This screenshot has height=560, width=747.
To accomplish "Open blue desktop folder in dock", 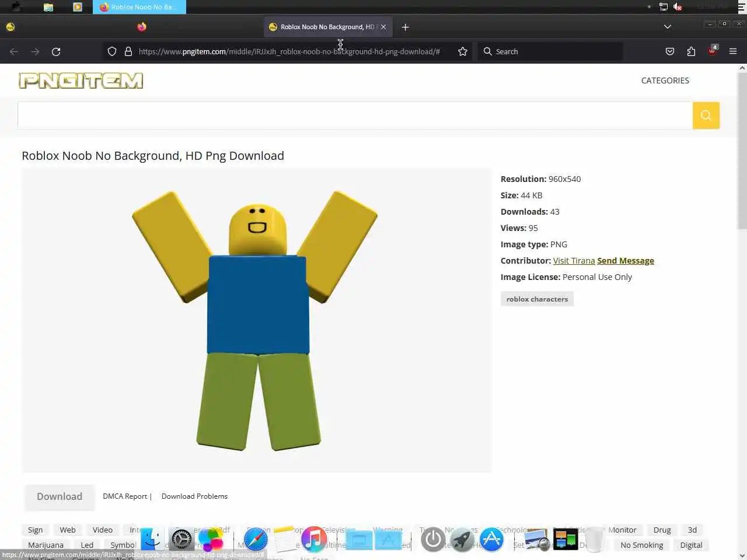I will point(359,540).
